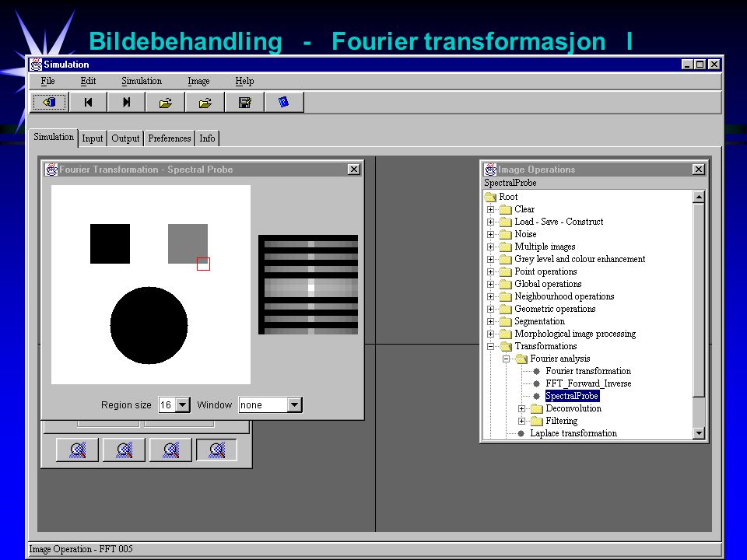Screen dimensions: 747x560
Task: Click the save disk toolbar icon
Action: pos(244,103)
